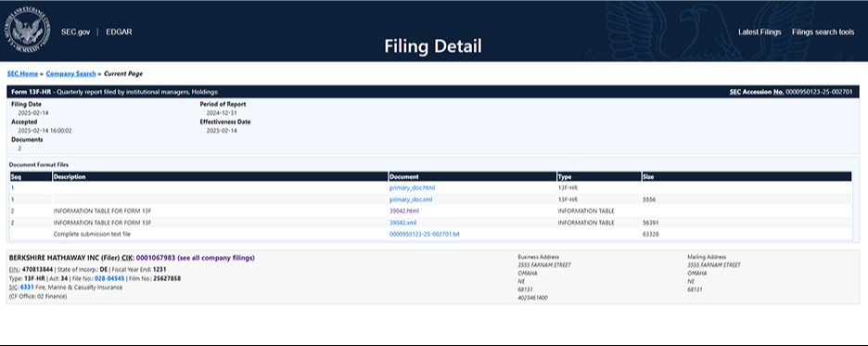Open primary_doc.html document
This screenshot has width=868, height=346.
pos(412,187)
